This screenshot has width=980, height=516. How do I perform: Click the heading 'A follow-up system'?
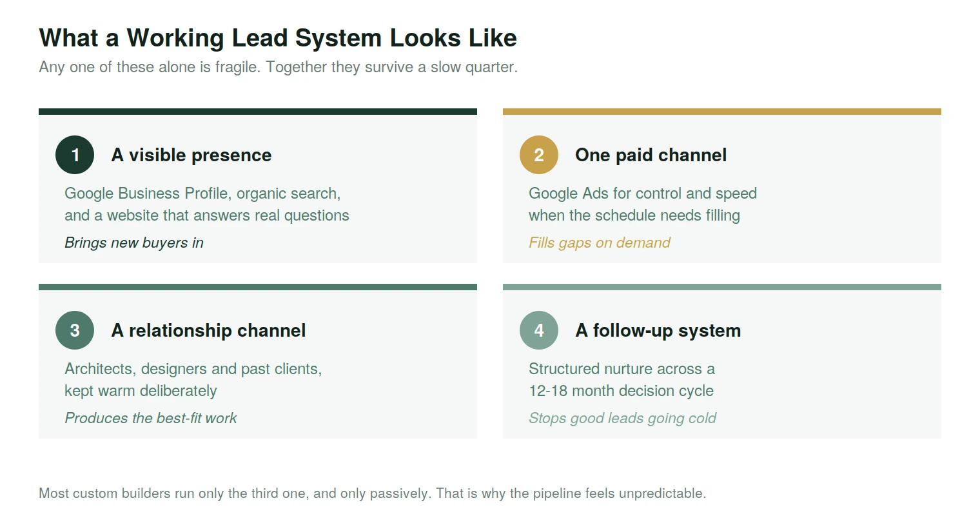point(658,330)
